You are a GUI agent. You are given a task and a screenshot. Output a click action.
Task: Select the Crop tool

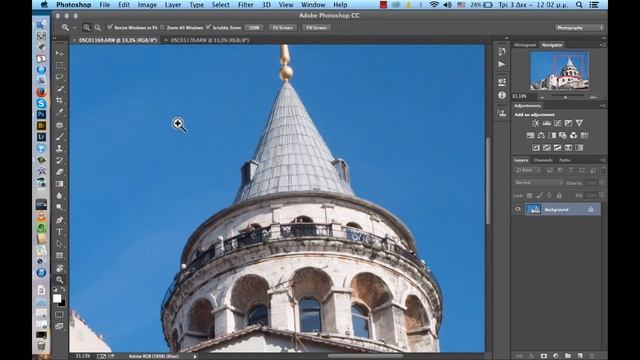60,100
